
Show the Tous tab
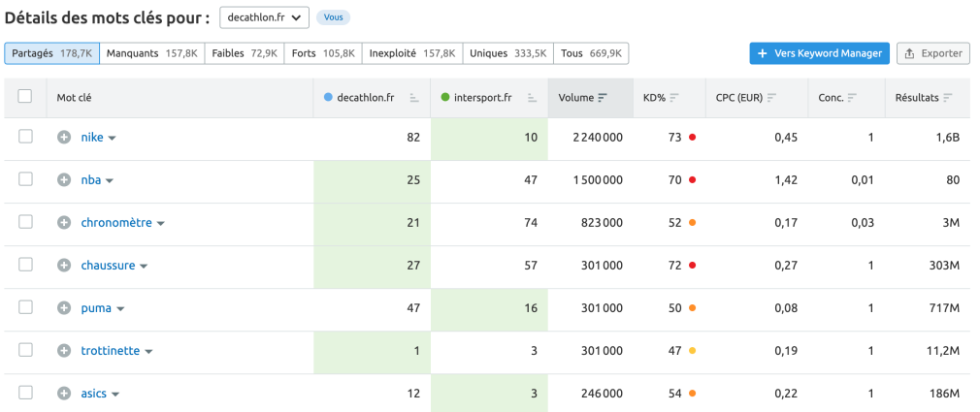tap(591, 53)
